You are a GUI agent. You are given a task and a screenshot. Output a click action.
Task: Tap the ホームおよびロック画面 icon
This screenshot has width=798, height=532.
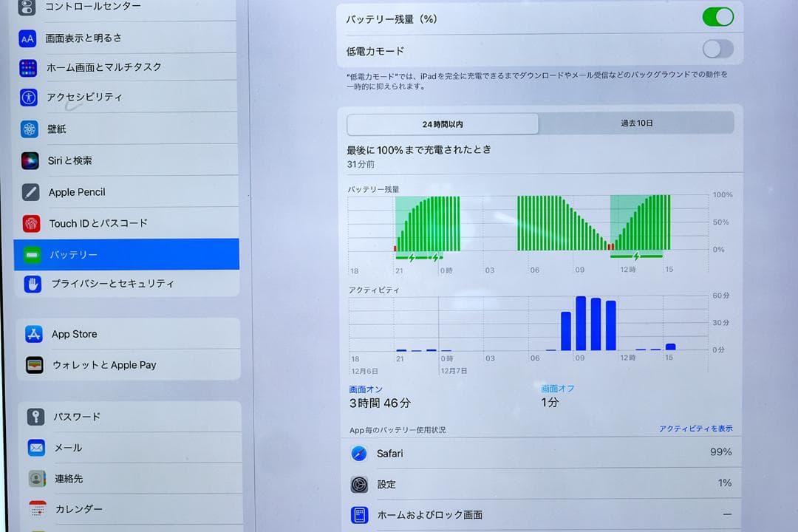pyautogui.click(x=359, y=514)
